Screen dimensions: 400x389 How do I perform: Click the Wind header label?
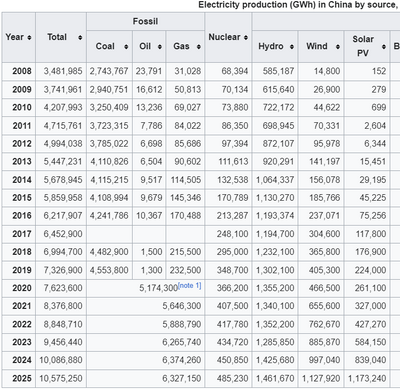tap(317, 46)
